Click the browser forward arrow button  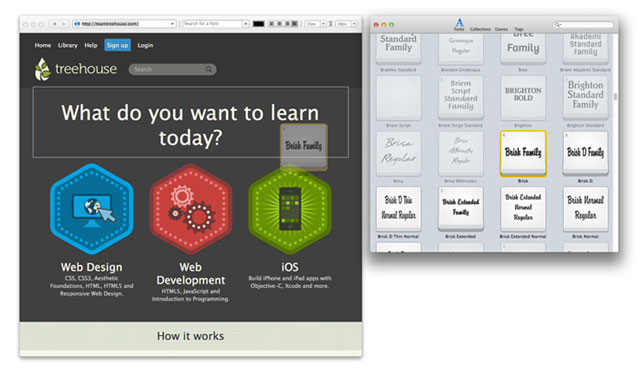(64, 24)
